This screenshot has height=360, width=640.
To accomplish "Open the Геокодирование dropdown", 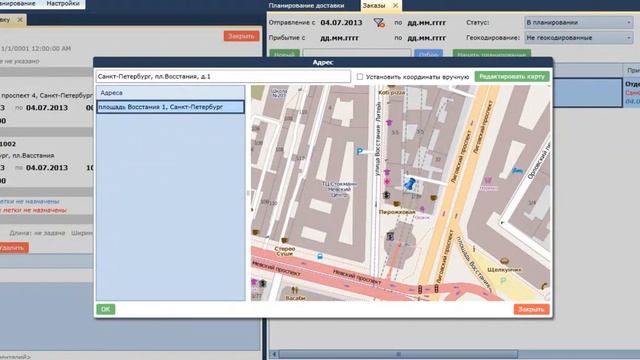I will (x=578, y=38).
